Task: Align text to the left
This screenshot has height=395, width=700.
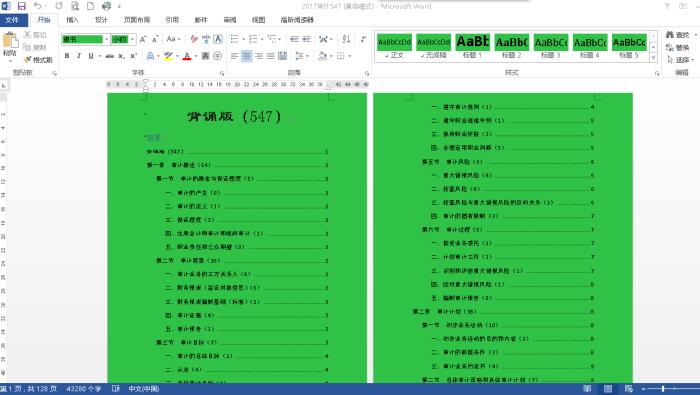Action: [234, 56]
